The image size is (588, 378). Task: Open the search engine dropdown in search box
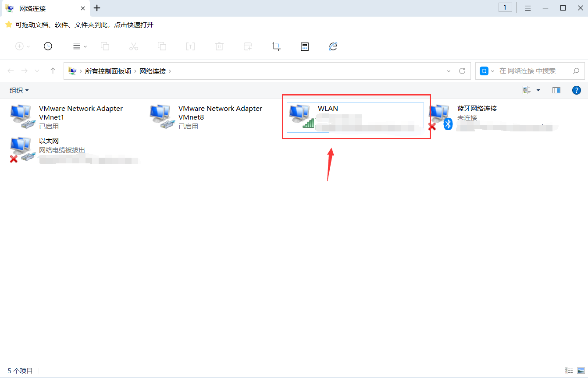click(492, 71)
